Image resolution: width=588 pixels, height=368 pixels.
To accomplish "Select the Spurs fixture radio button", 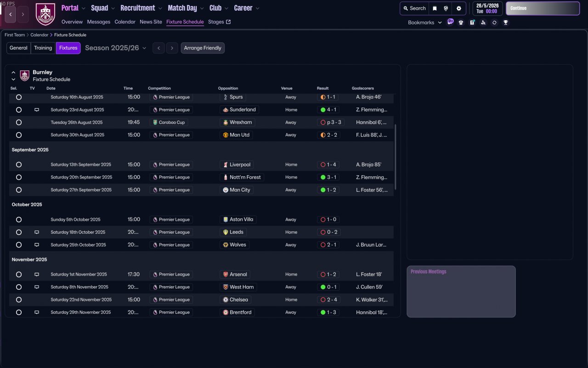I will point(19,97).
